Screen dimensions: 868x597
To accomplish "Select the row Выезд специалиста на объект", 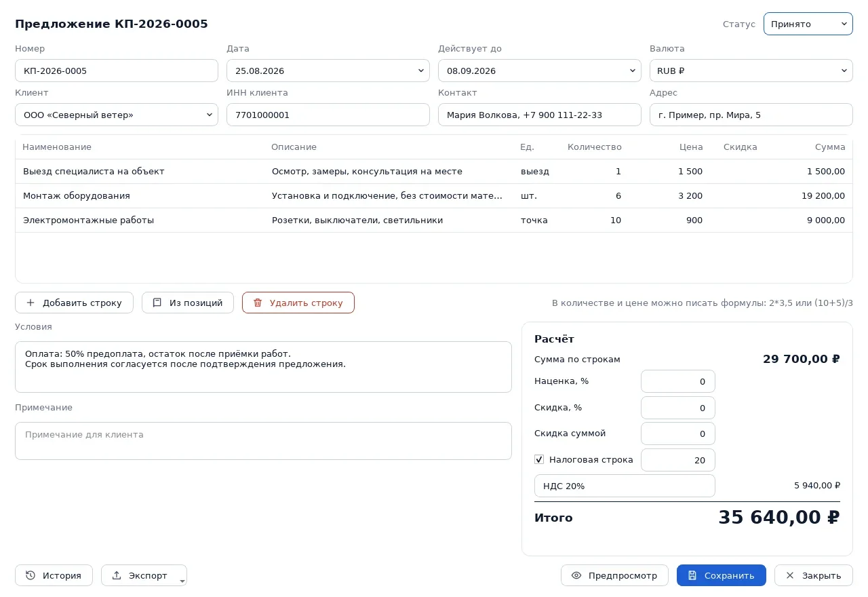I will pyautogui.click(x=434, y=172).
